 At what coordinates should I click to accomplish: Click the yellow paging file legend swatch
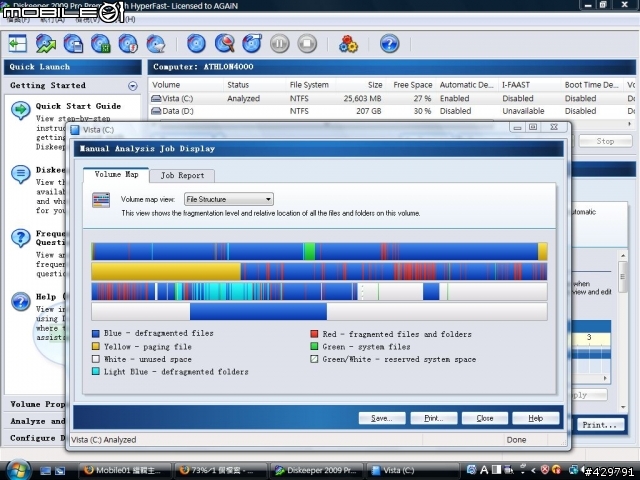(96, 347)
